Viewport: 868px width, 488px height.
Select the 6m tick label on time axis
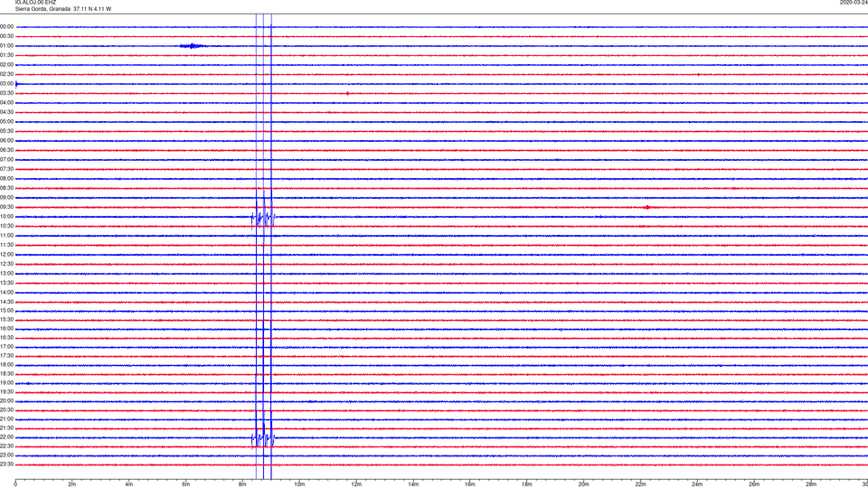[186, 484]
